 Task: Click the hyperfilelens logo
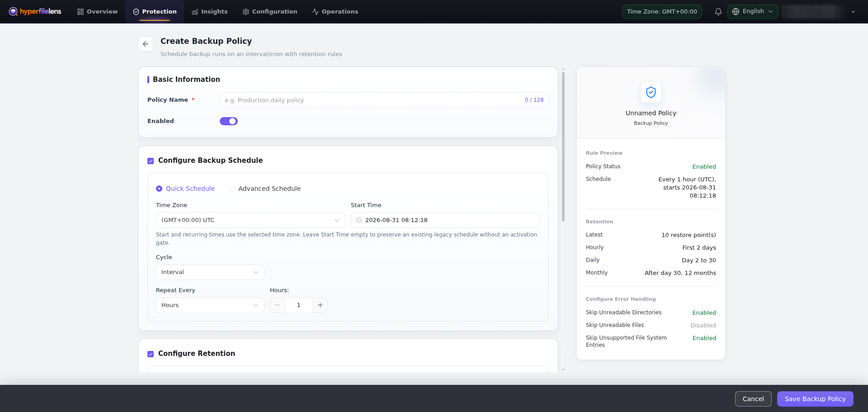35,11
